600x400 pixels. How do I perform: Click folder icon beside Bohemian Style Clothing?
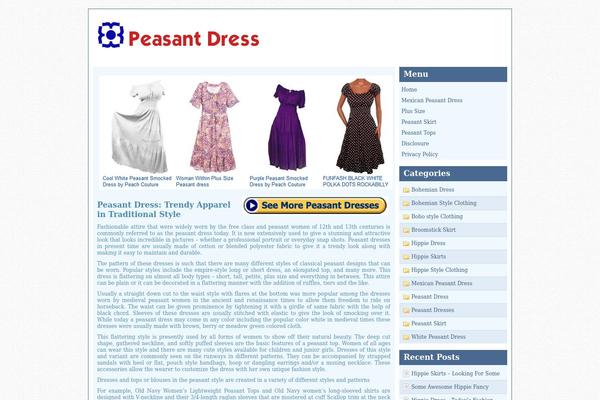tap(406, 203)
